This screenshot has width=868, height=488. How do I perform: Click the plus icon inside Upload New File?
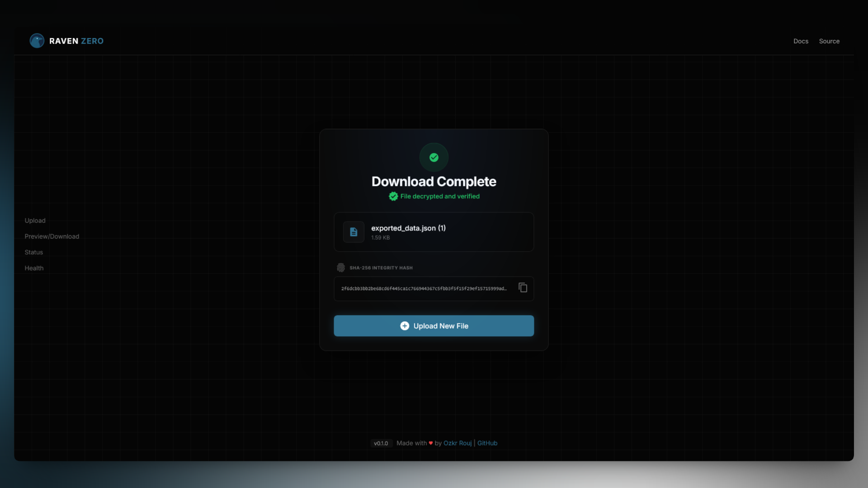(x=405, y=326)
